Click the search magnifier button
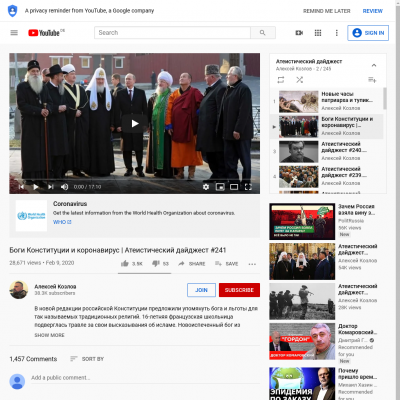Screen dimensions: 400x400 (x=263, y=33)
